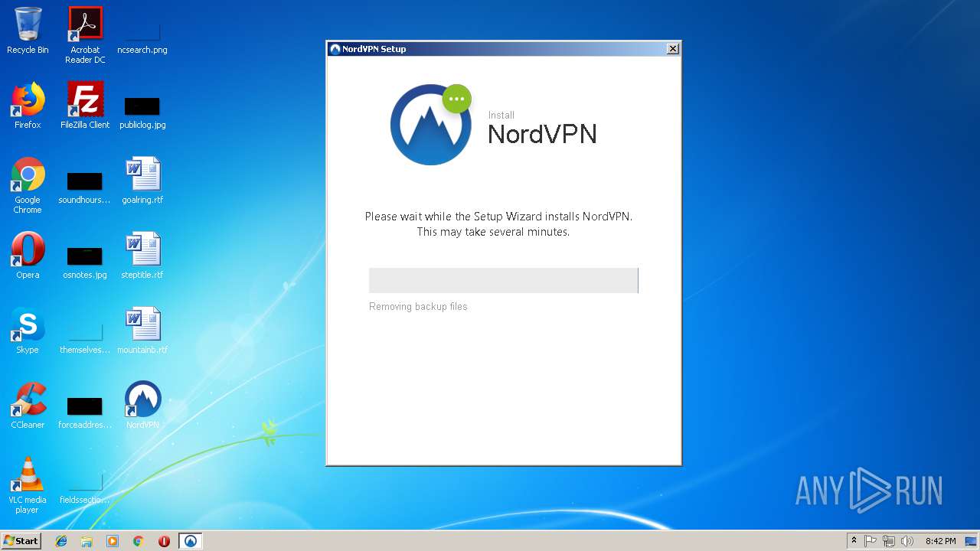980x551 pixels.
Task: Click the "Removing backup files" status text
Action: [x=418, y=306]
